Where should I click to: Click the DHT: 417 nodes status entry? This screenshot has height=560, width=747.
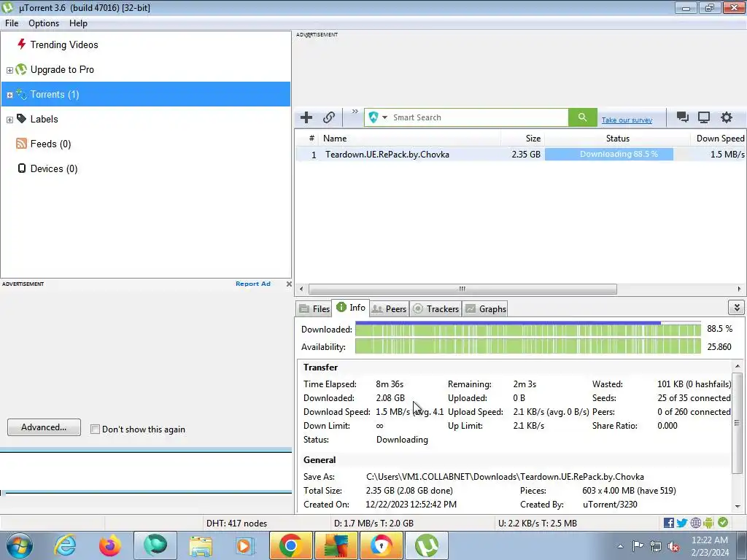236,523
